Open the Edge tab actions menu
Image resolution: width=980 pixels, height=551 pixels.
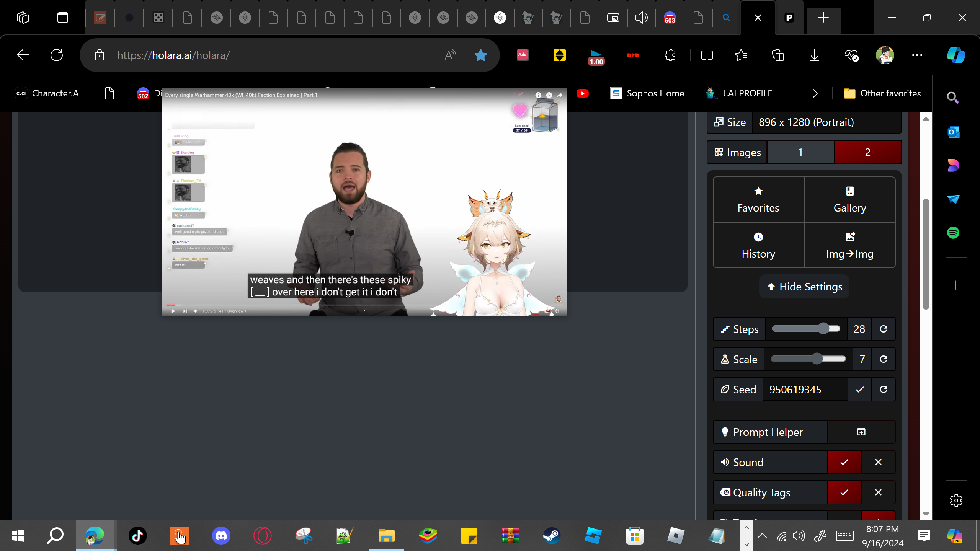click(x=63, y=18)
